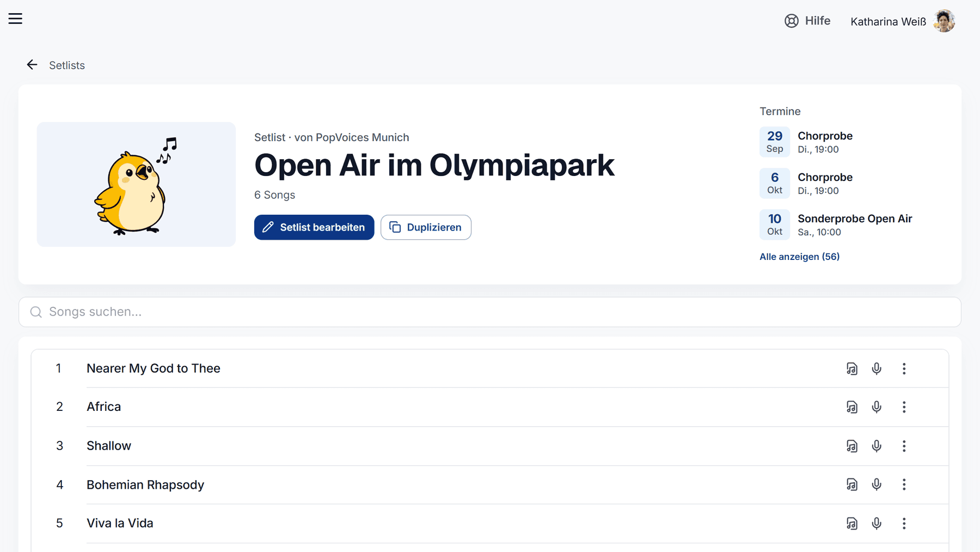Click the Duplizieren button

[x=426, y=227]
